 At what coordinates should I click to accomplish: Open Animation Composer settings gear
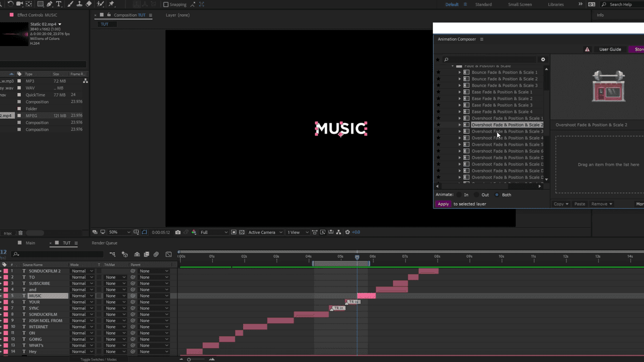click(543, 59)
